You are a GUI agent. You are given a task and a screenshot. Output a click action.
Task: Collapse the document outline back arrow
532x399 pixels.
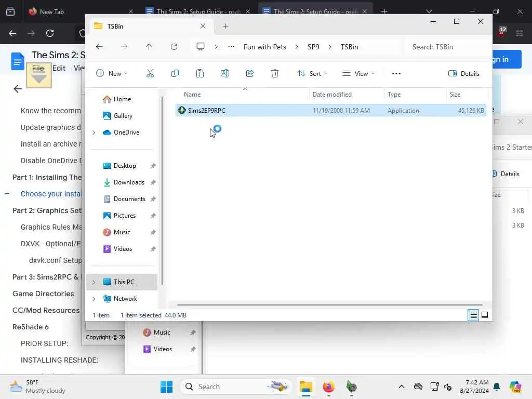(17, 89)
